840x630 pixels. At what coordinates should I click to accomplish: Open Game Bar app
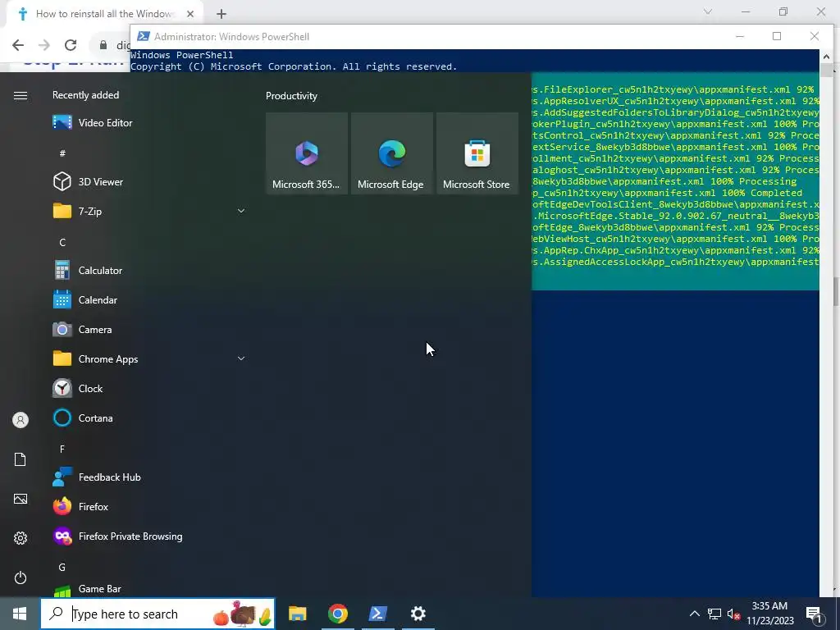[148, 589]
